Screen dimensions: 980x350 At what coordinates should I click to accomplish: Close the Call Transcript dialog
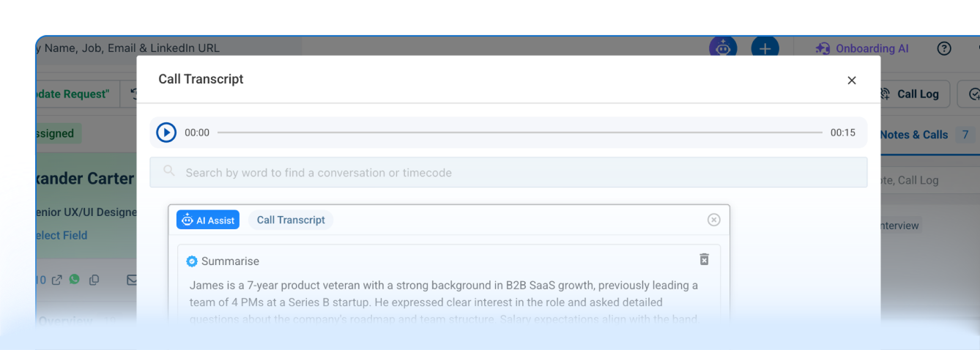[852, 81]
